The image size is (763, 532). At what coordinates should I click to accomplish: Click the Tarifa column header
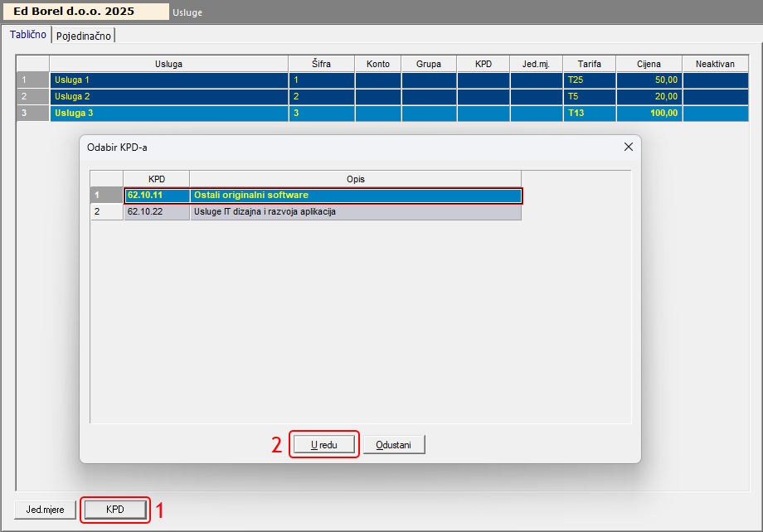click(589, 64)
